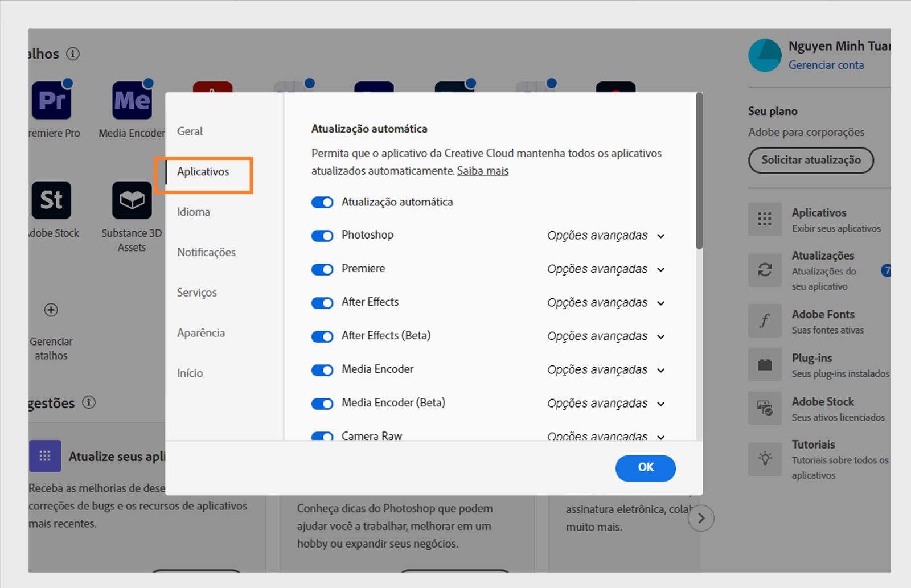Expand Opções avançadas for Premiere
The width and height of the screenshot is (911, 588).
tap(606, 269)
